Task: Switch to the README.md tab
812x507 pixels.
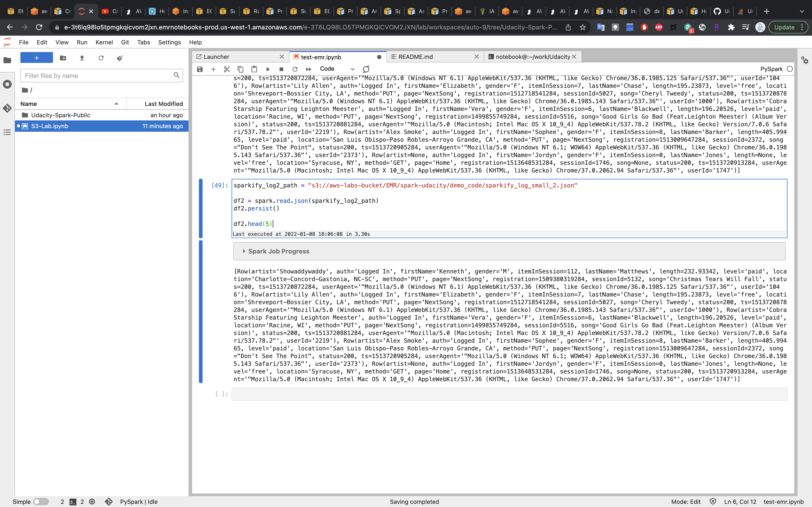Action: [x=415, y=57]
